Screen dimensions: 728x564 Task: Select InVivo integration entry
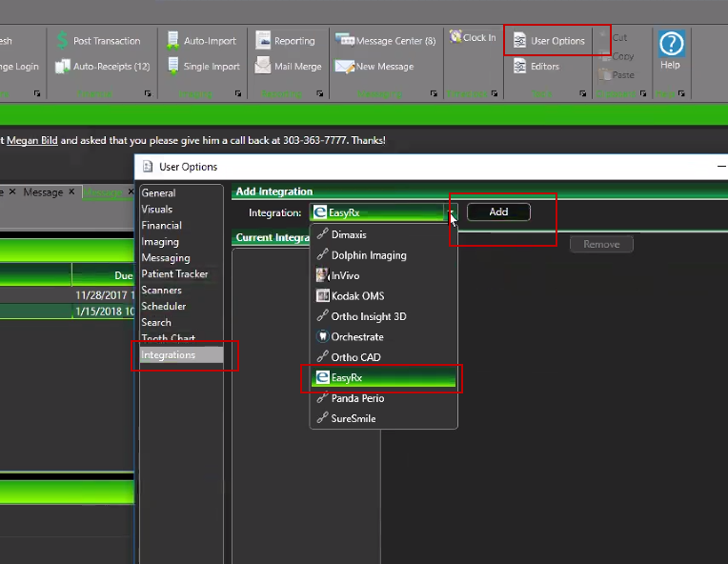point(383,275)
